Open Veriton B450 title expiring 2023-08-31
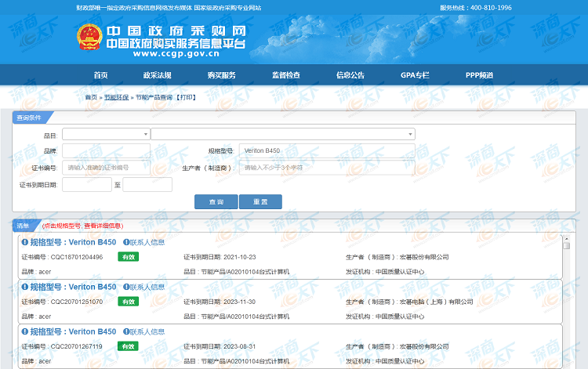 click(x=73, y=331)
